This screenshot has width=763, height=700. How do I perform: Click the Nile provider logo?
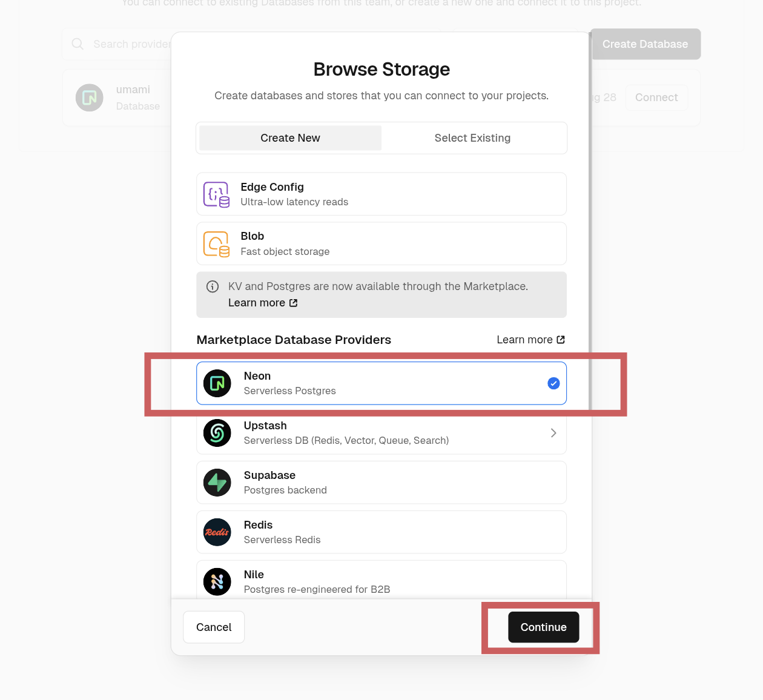(x=217, y=582)
